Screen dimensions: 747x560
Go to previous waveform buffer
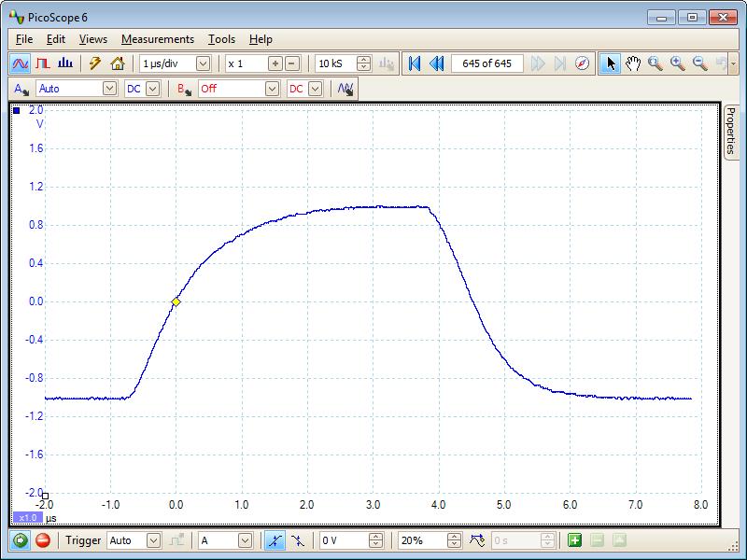pyautogui.click(x=436, y=63)
